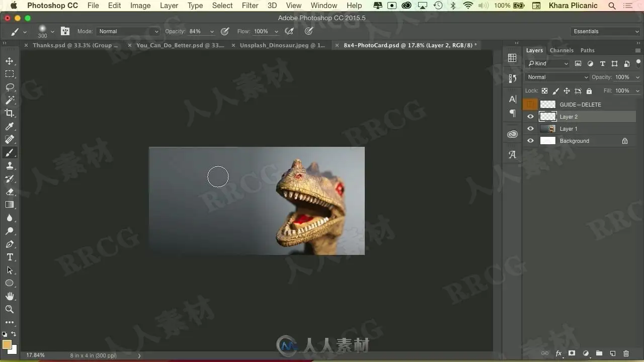Select the Lasso tool
This screenshot has width=644, height=362.
click(x=10, y=87)
